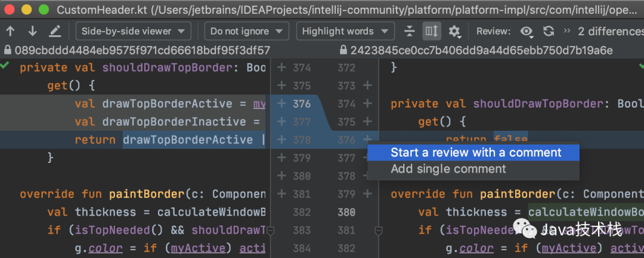Screen dimensions: 644x258
Task: Open diff settings gear
Action: [x=454, y=31]
